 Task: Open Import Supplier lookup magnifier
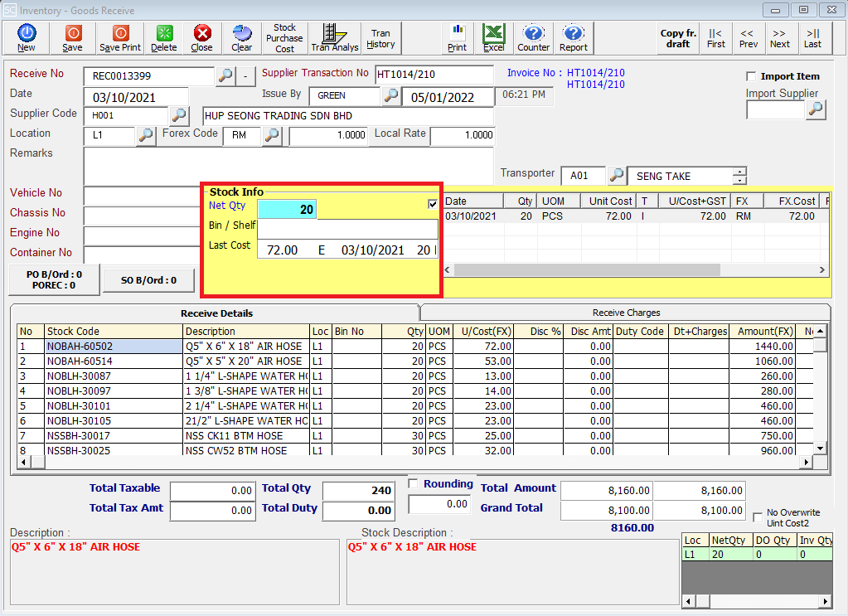(x=816, y=109)
